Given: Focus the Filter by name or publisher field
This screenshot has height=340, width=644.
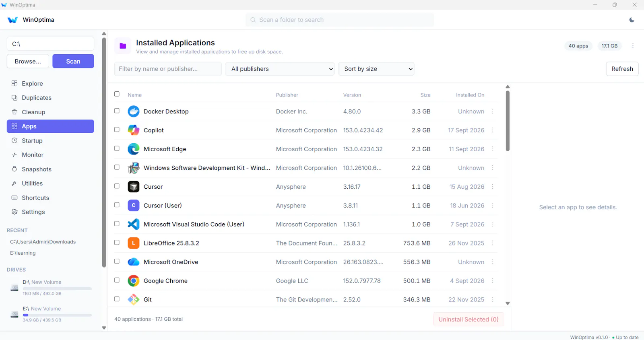Looking at the screenshot, I should 168,69.
